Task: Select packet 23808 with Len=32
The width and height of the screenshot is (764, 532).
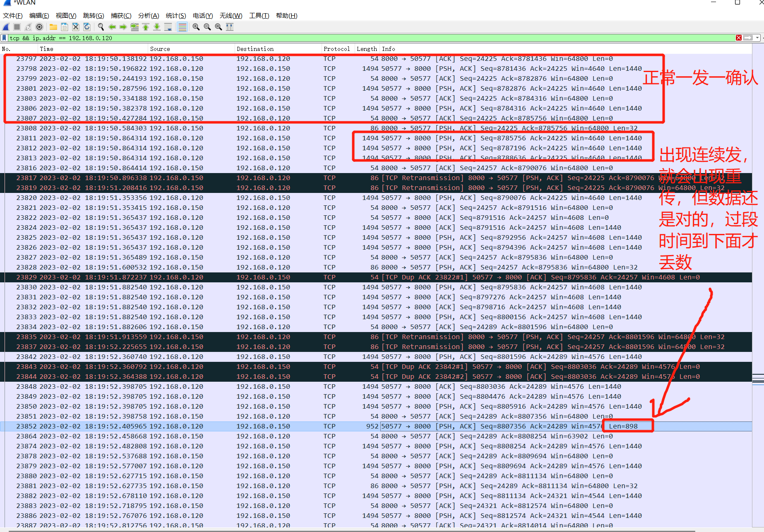Action: [x=376, y=128]
